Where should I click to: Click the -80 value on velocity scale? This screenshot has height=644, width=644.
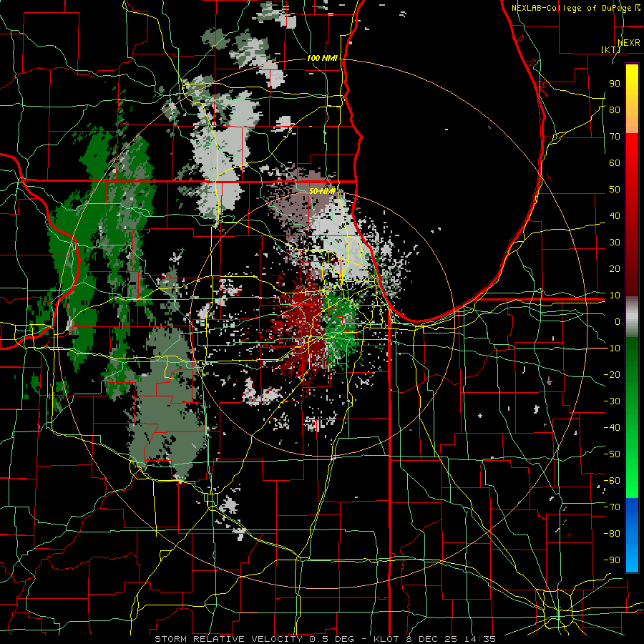click(x=612, y=534)
